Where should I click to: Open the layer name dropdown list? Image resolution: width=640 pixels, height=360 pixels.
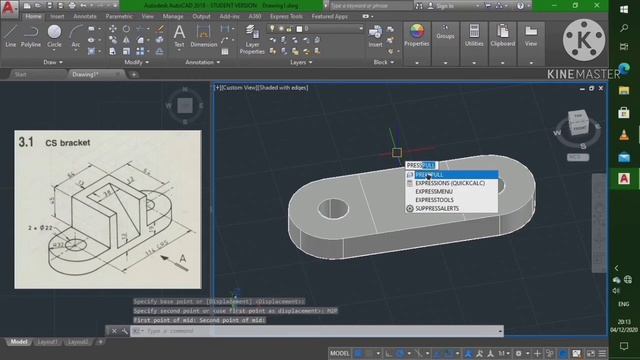360,29
